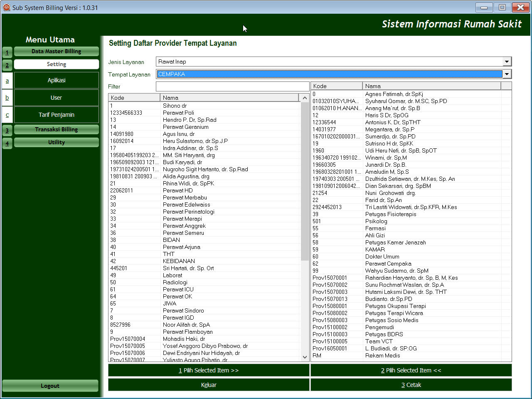Select row Nugroho Sigit Hartanto, dr. Sp.Rad
Screen dimensions: 532x399
(204, 169)
